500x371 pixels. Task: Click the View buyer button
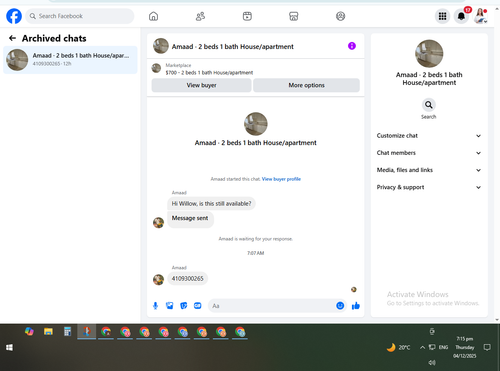201,85
